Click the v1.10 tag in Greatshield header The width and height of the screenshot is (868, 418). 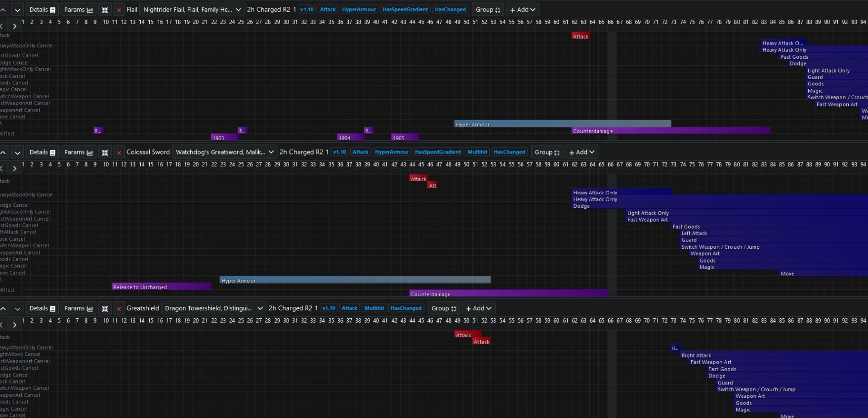(329, 308)
